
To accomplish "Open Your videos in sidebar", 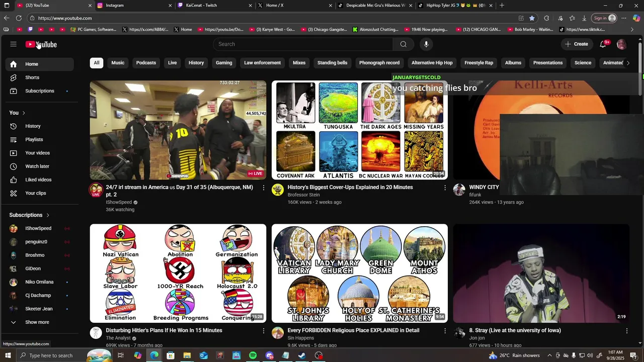I will [39, 153].
